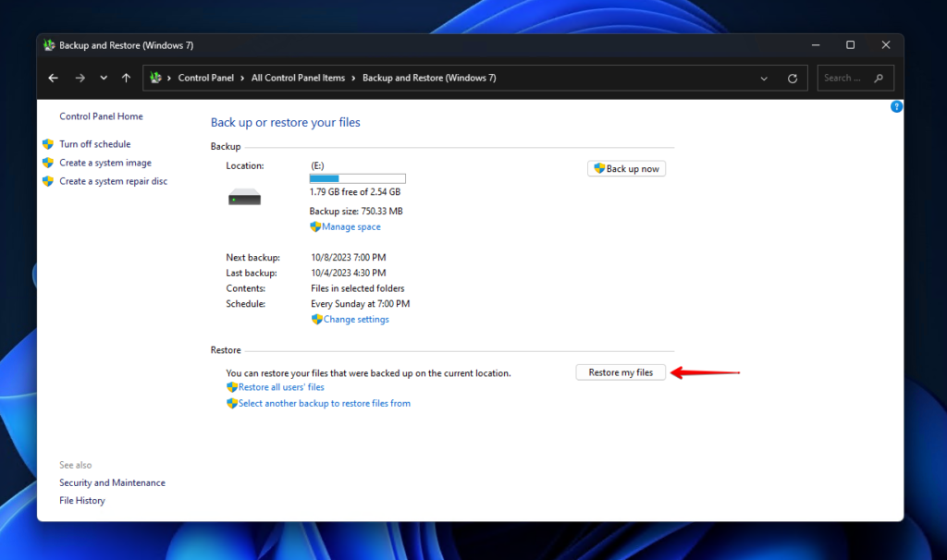Click the Manage space shield icon

(x=315, y=226)
